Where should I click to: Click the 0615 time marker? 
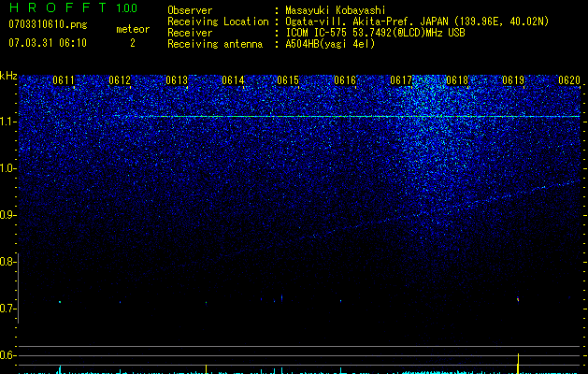[x=288, y=80]
